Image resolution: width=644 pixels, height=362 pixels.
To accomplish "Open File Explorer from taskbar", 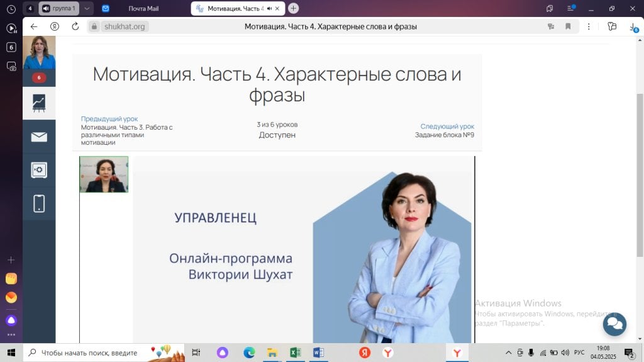I will click(x=272, y=353).
